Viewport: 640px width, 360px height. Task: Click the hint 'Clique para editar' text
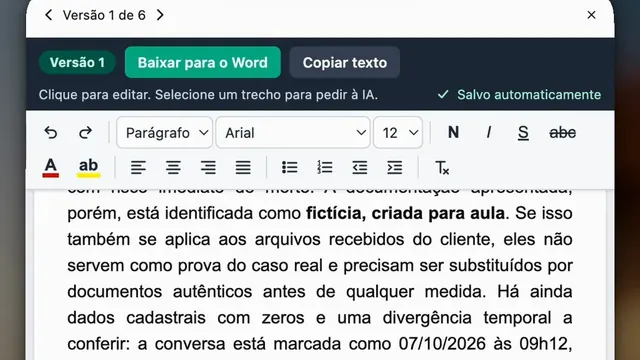point(95,95)
